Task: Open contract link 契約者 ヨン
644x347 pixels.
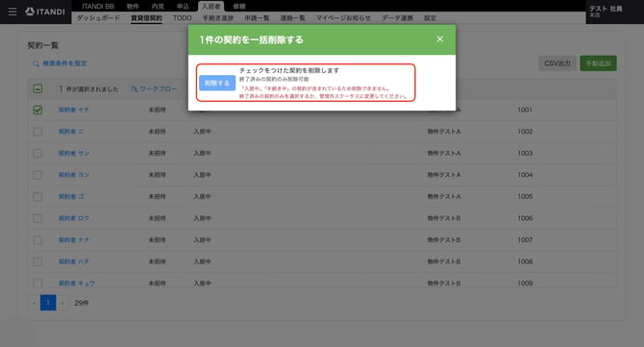Action: [x=73, y=175]
